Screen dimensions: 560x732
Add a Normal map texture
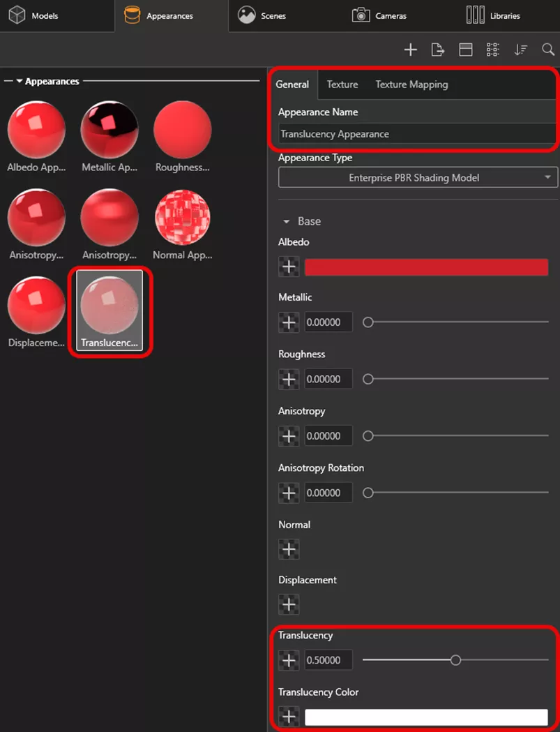tap(289, 549)
